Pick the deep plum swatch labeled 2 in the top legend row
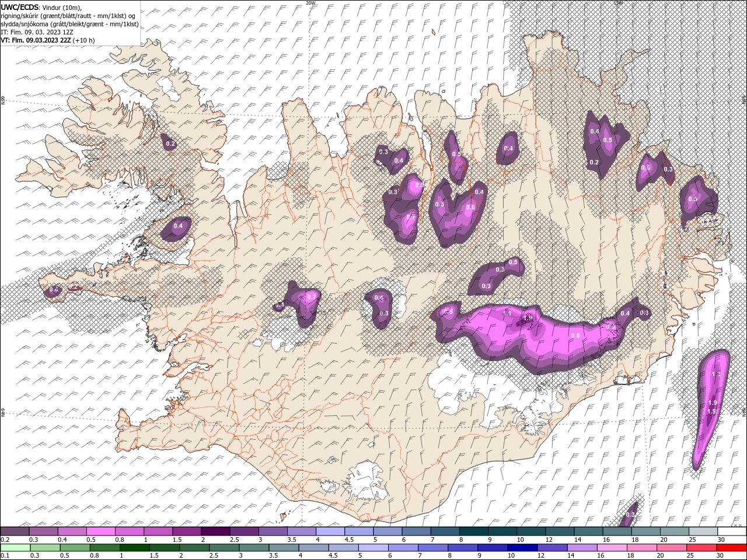The image size is (747, 560). (215, 531)
